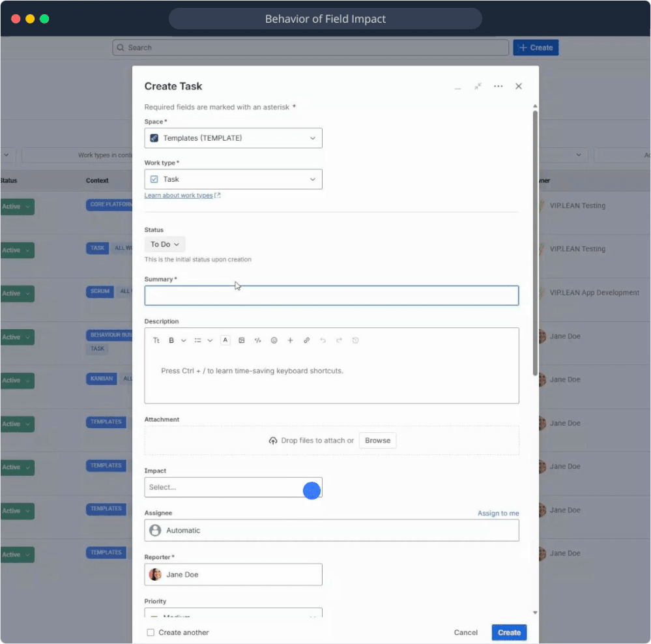Add a link in the description toolbar
The width and height of the screenshot is (651, 644).
pyautogui.click(x=306, y=340)
